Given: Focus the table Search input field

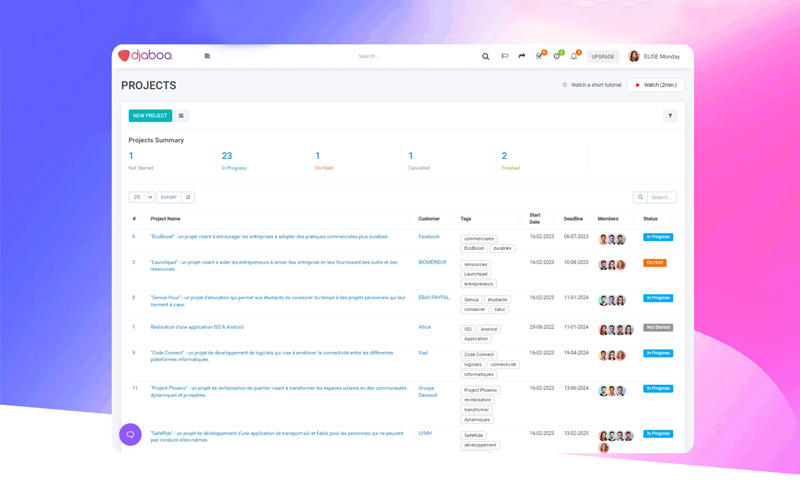Looking at the screenshot, I should pyautogui.click(x=662, y=197).
